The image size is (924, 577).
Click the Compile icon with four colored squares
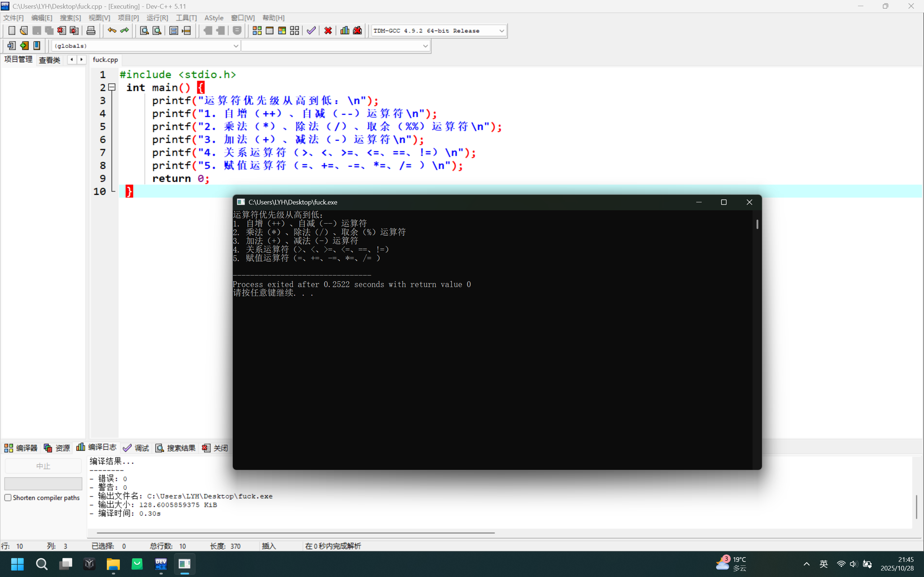[257, 31]
